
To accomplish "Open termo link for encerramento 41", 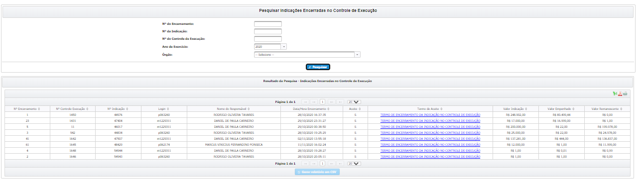I will tap(430, 138).
